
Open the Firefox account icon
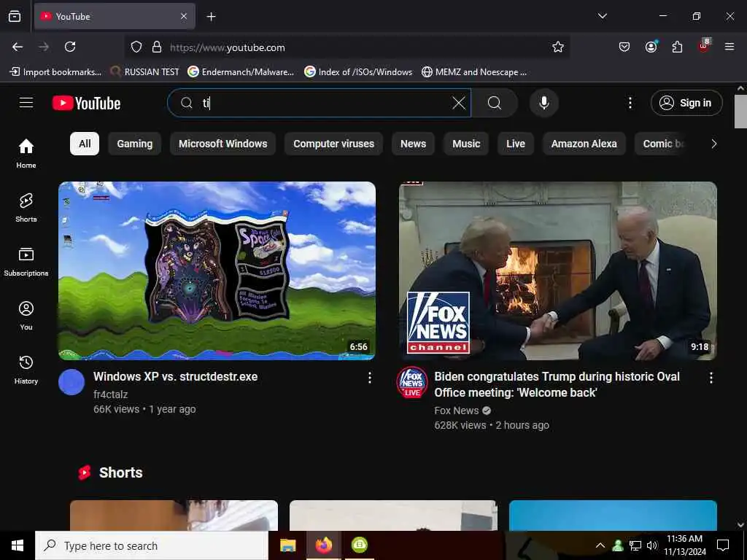point(651,47)
